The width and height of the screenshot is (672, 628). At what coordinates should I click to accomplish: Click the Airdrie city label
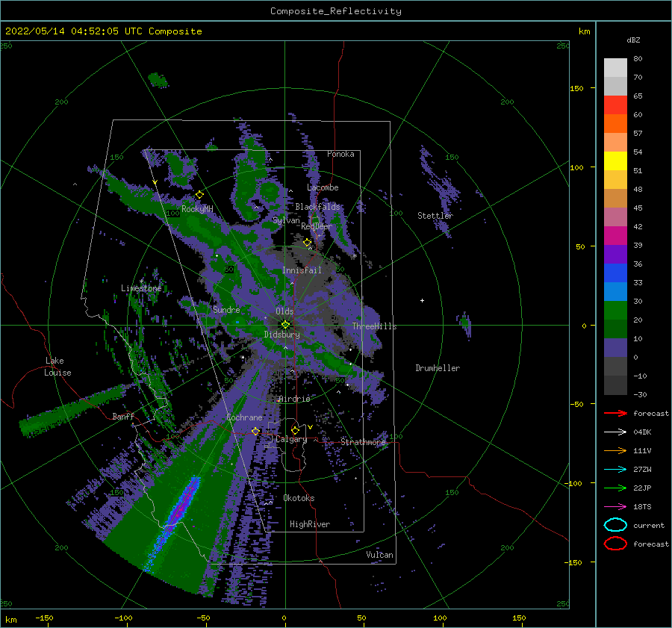pos(294,399)
